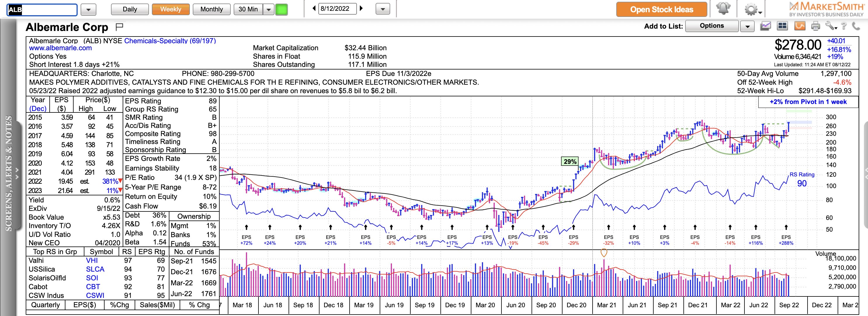Open the gear settings menu
Viewport: 868px width, 316px height.
752,9
